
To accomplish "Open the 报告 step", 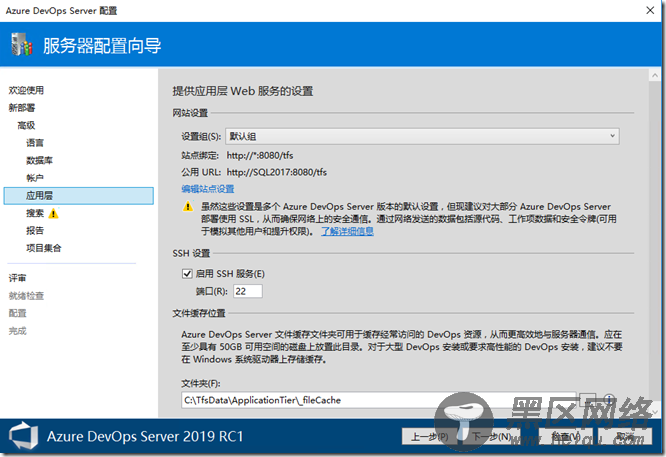I will click(x=35, y=231).
